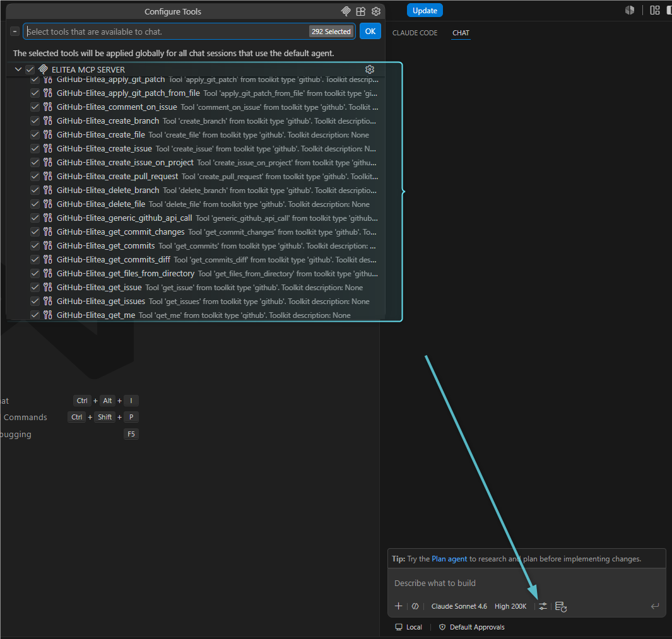Open the Local session target dropdown
The width and height of the screenshot is (672, 639).
click(408, 627)
